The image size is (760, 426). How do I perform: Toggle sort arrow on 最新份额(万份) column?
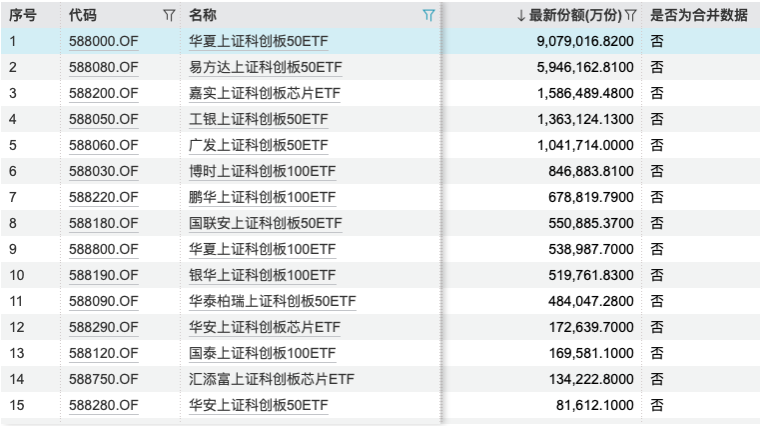click(521, 16)
